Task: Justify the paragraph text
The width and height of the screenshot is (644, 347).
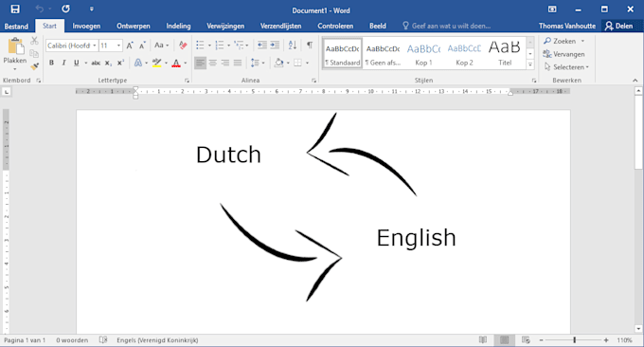Action: pos(238,63)
